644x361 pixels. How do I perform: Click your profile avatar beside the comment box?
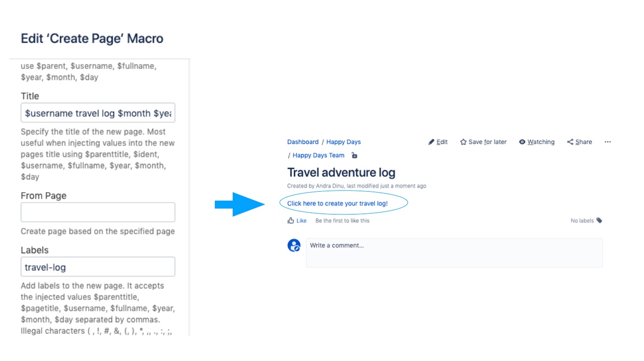(294, 245)
